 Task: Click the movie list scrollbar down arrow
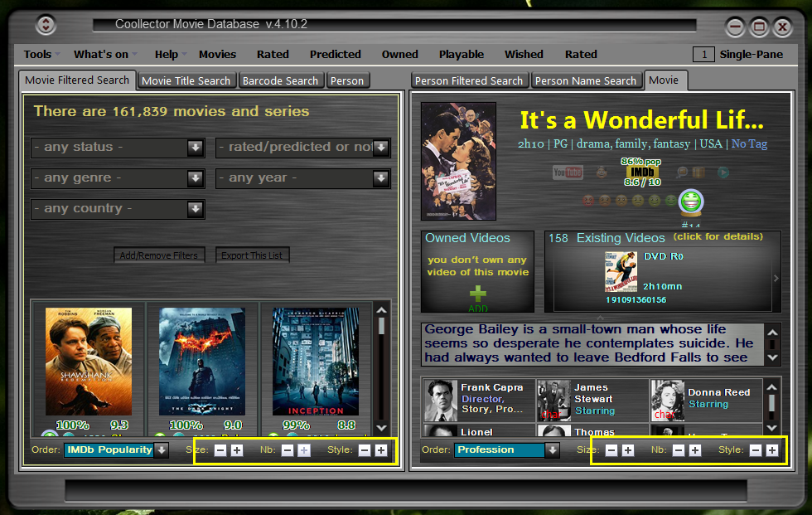pyautogui.click(x=382, y=427)
